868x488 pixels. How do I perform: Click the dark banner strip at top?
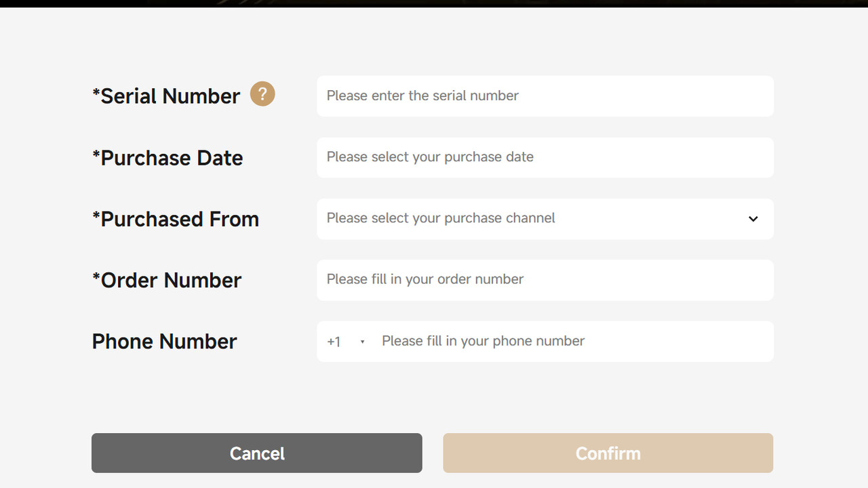point(434,3)
